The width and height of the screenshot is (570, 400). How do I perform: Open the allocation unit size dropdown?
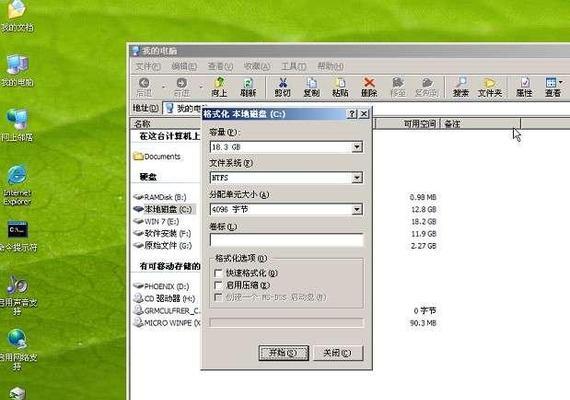point(357,209)
